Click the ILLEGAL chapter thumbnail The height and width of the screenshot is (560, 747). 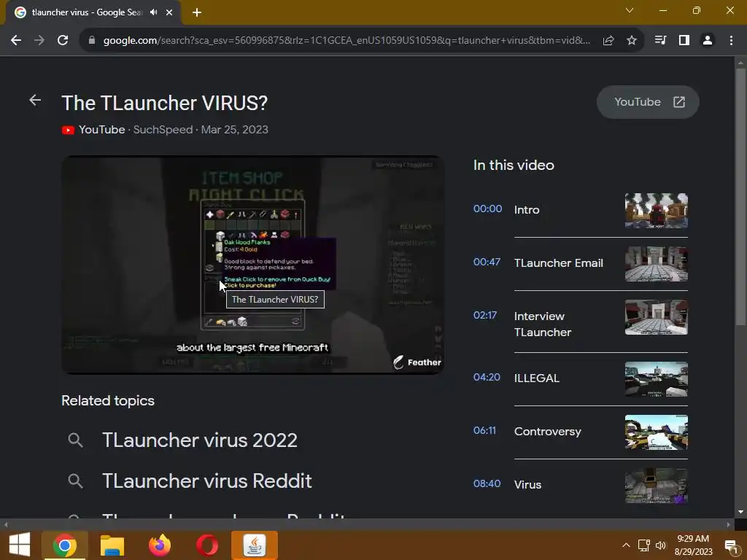[x=656, y=379]
